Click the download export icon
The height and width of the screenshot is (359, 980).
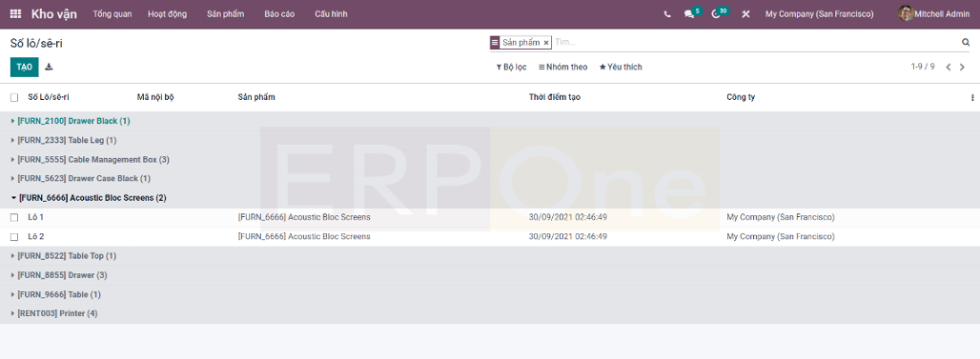point(49,67)
